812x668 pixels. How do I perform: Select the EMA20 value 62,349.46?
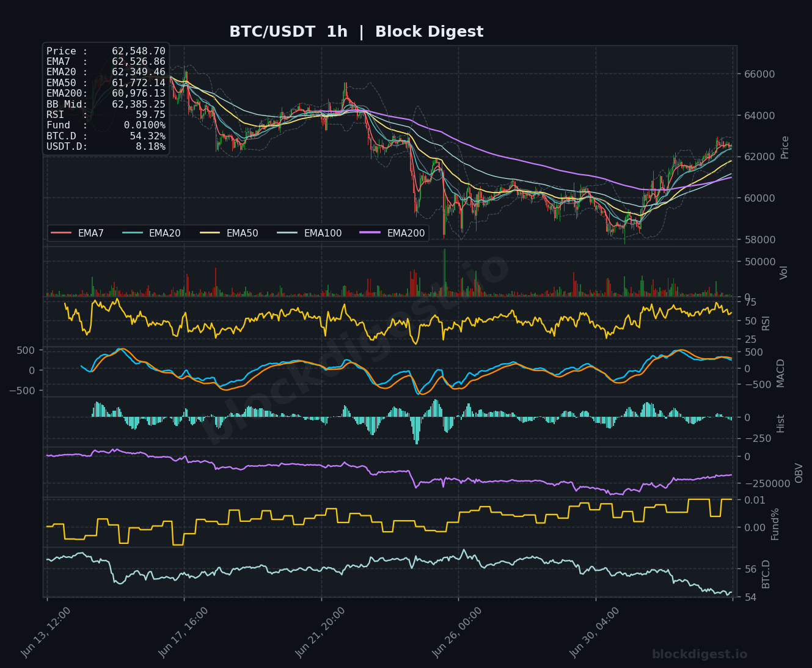(x=139, y=72)
